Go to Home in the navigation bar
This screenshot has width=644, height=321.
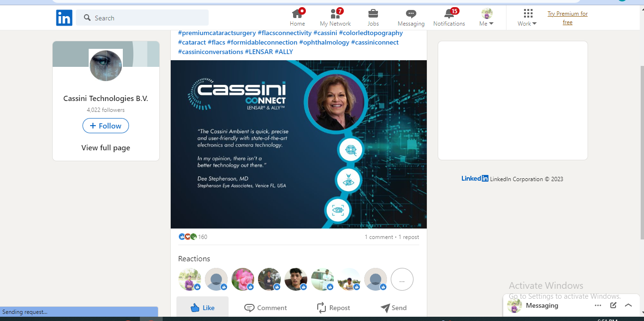pos(297,18)
